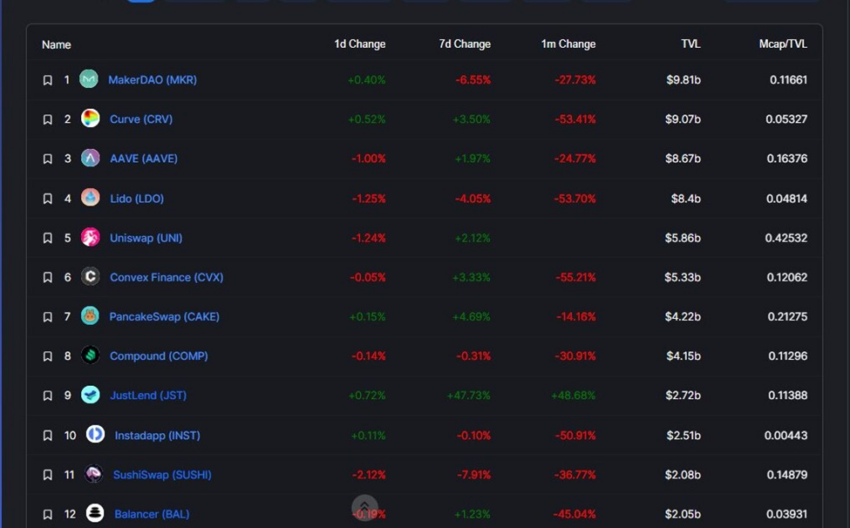The width and height of the screenshot is (850, 528).
Task: Sort table by TVL column header
Action: (691, 44)
